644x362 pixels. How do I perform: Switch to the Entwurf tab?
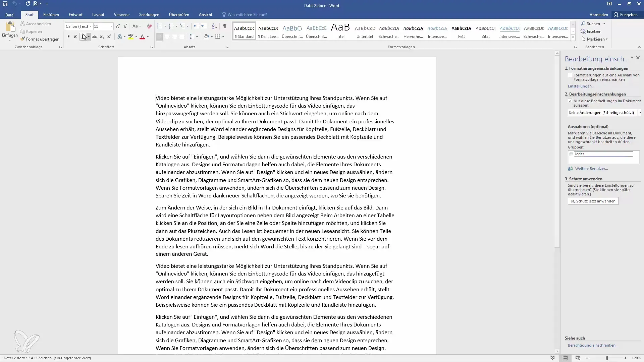coord(75,15)
